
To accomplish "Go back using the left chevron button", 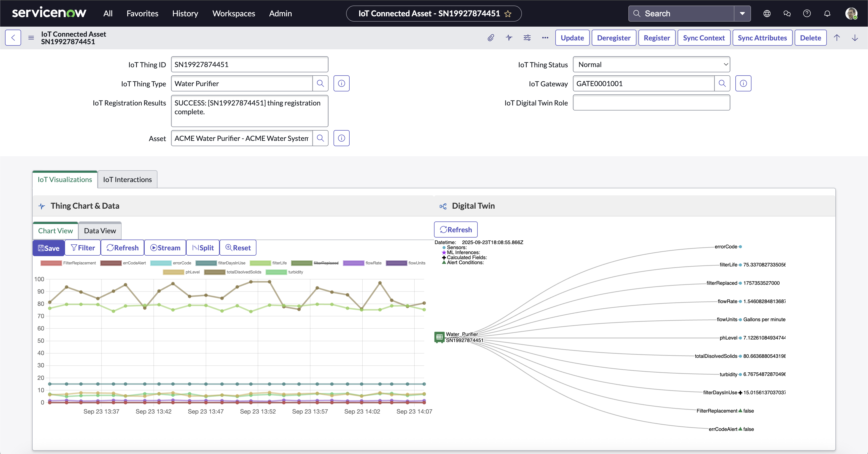I will (13, 38).
